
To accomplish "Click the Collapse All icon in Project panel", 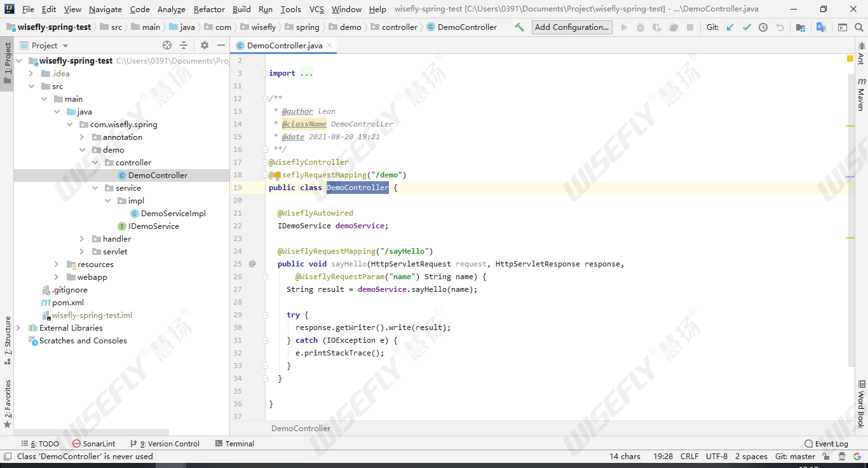I will 184,45.
